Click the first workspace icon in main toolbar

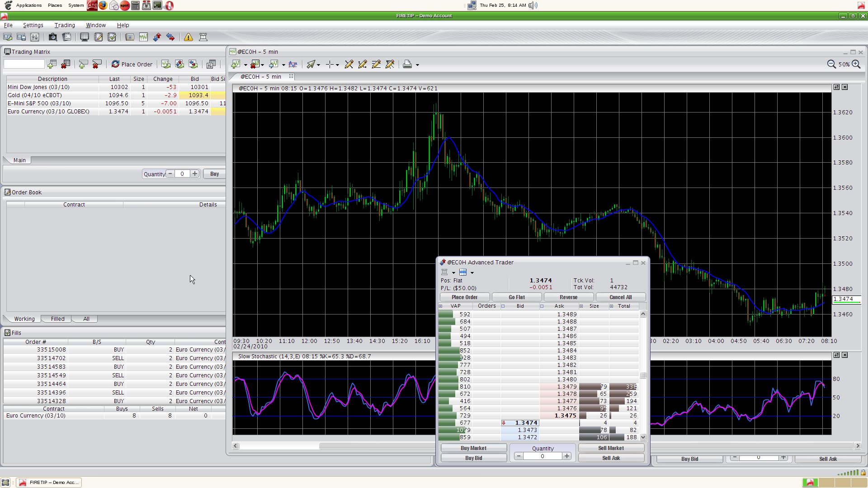click(8, 37)
